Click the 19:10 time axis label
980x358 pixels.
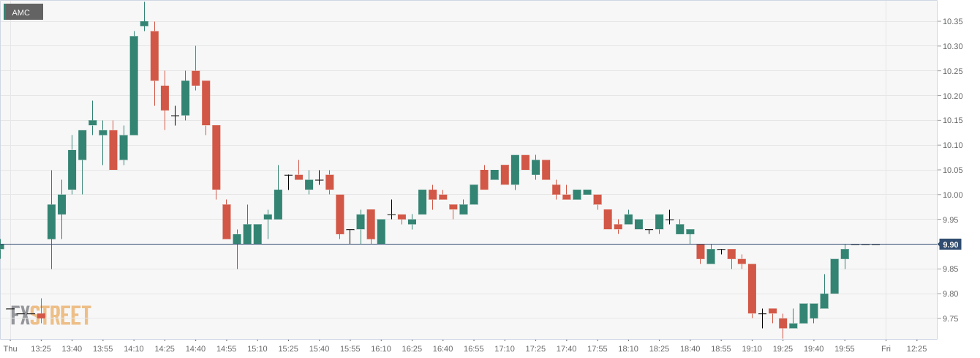[752, 348]
